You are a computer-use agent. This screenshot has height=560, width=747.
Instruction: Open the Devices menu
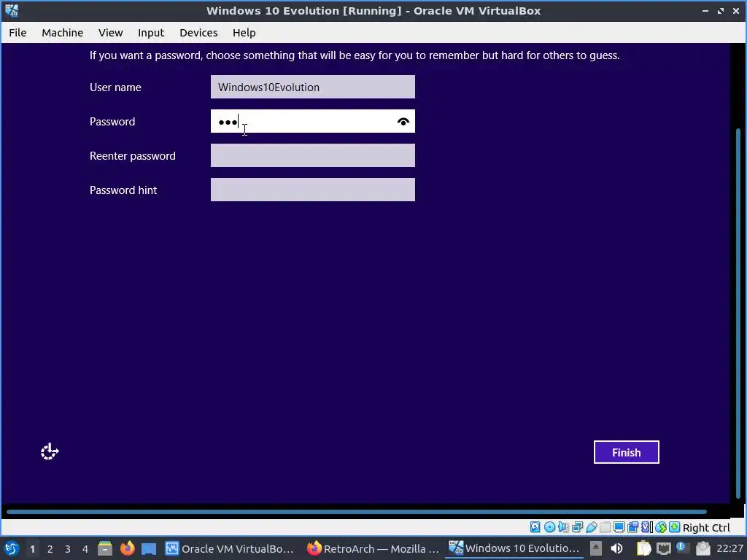(x=198, y=32)
